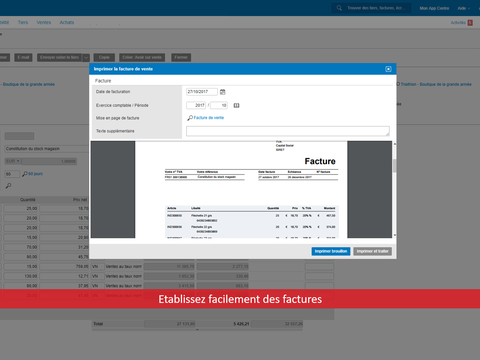Click the invoice preview vertical scrollbar

coord(395,189)
